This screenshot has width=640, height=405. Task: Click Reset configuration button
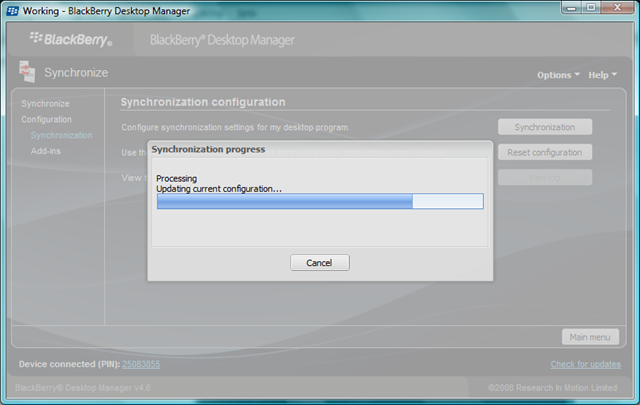click(545, 152)
